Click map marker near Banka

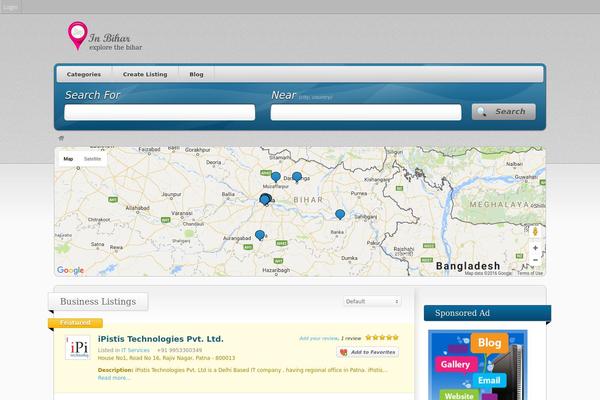pyautogui.click(x=340, y=214)
